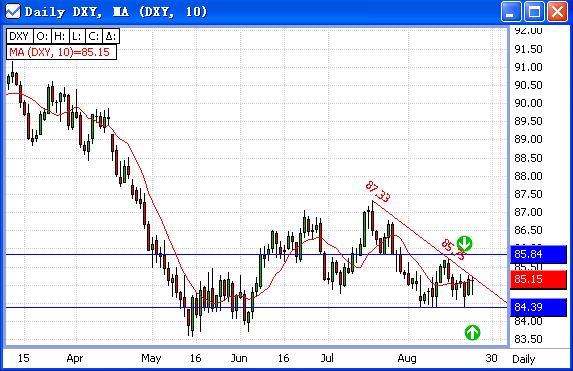This screenshot has width=573, height=371.
Task: Close the Daily DXY chart window
Action: click(x=557, y=11)
